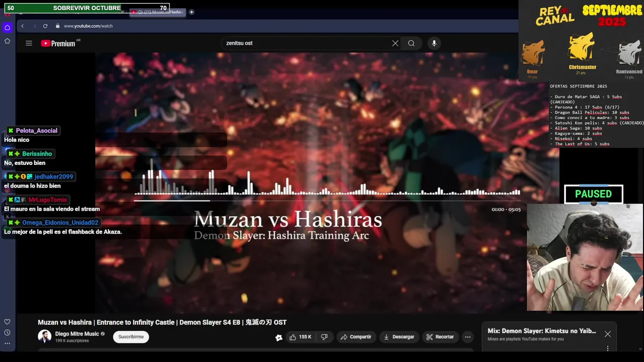644x362 pixels.
Task: Like the video with 155 K
Action: (300, 337)
